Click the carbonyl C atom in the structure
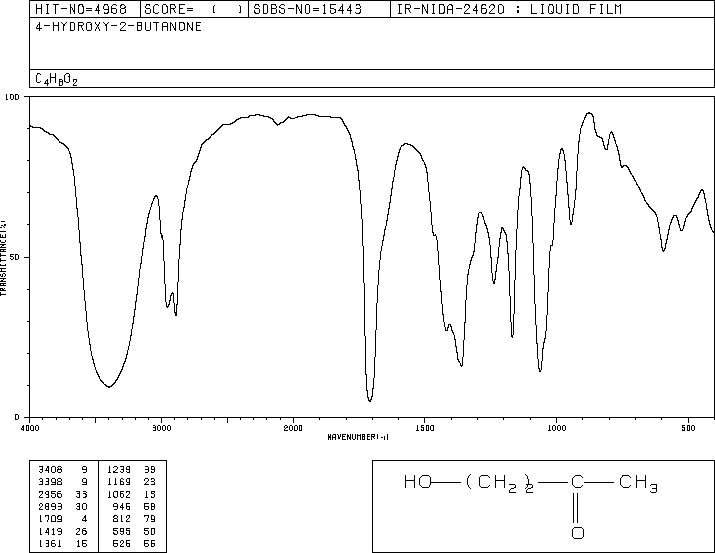The width and height of the screenshot is (715, 553). click(x=577, y=482)
